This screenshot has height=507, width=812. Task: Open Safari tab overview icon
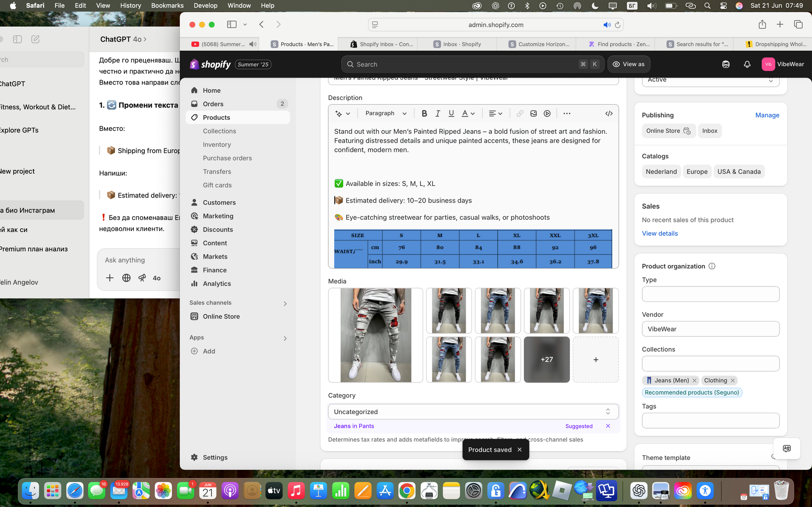coord(798,25)
